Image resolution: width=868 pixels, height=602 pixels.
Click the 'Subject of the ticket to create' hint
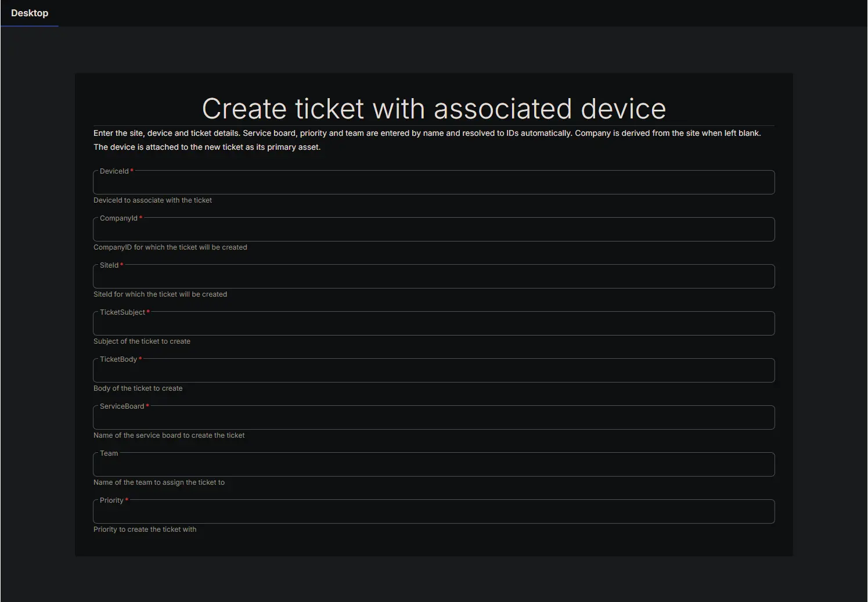point(142,341)
